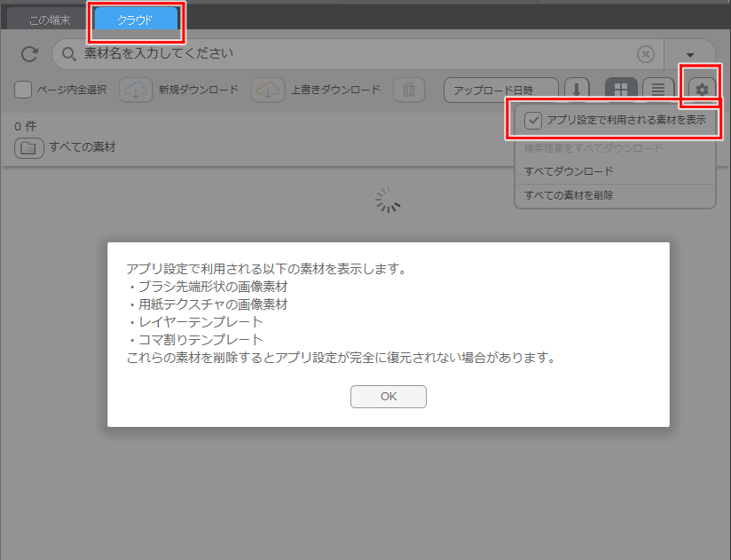Switch to the クラウド tab
731x560 pixels.
(136, 20)
